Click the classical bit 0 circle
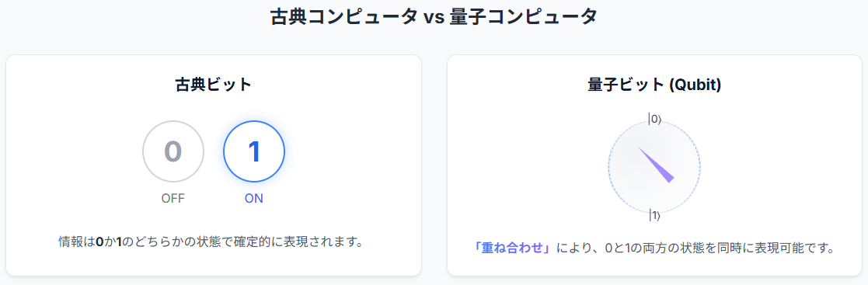Image resolution: width=868 pixels, height=285 pixels. click(173, 151)
